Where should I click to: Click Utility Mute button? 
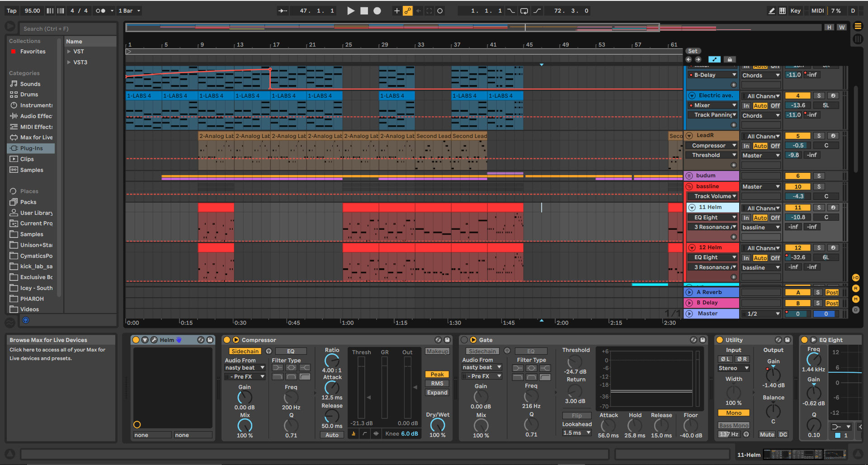(767, 435)
